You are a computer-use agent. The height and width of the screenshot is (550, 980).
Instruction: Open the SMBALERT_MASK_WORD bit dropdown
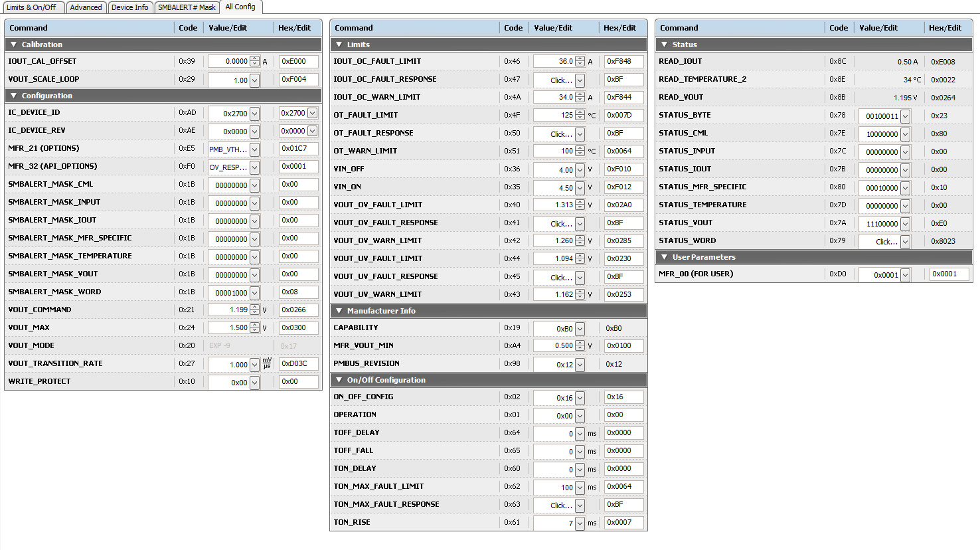pyautogui.click(x=254, y=293)
